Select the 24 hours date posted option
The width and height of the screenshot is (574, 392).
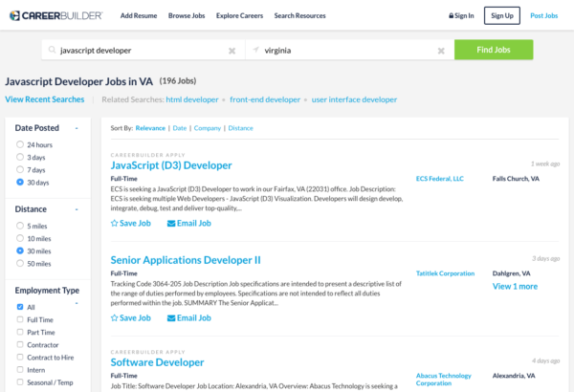tap(20, 144)
